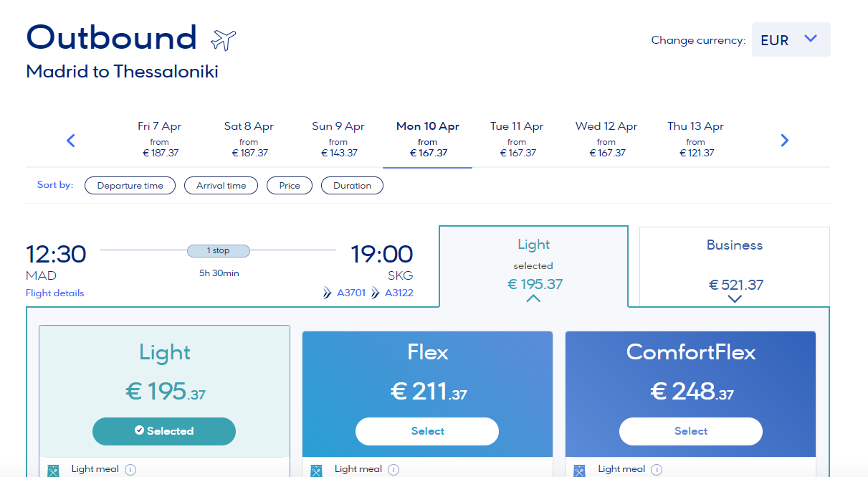This screenshot has height=477, width=868.
Task: Click Light meal info icon under Flex fare
Action: (394, 470)
